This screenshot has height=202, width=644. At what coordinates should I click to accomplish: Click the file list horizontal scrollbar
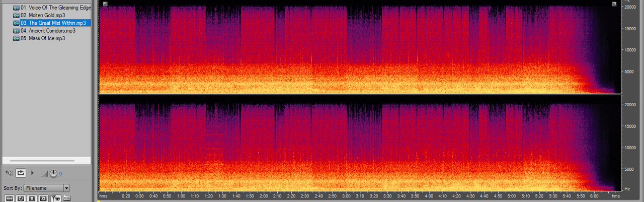42,161
